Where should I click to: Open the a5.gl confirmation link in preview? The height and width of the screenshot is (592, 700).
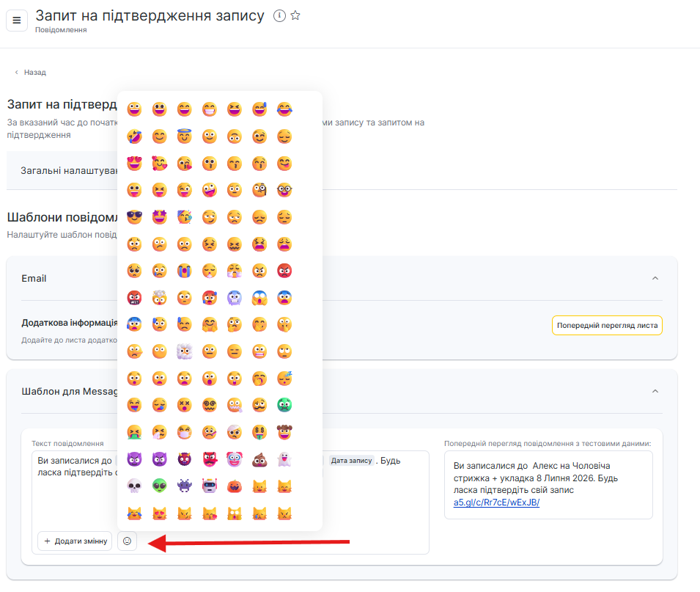coord(496,503)
